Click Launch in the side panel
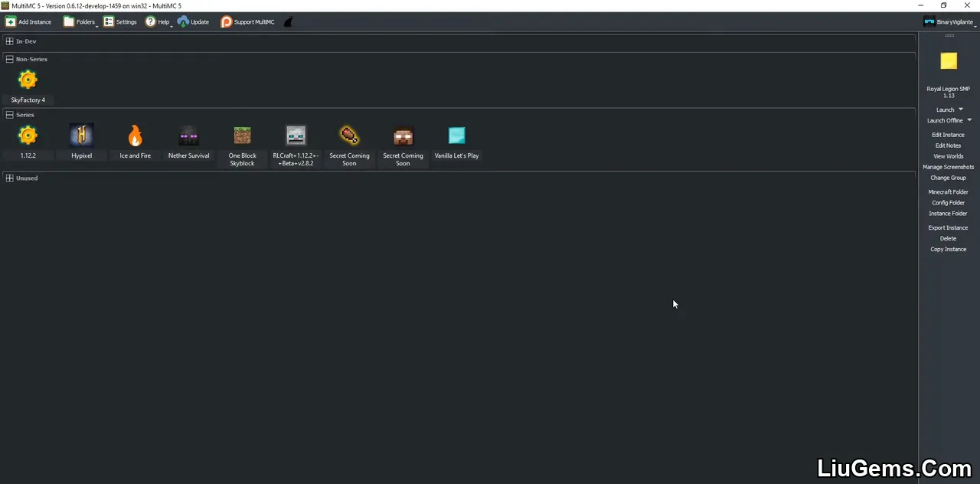980x484 pixels. pyautogui.click(x=945, y=110)
